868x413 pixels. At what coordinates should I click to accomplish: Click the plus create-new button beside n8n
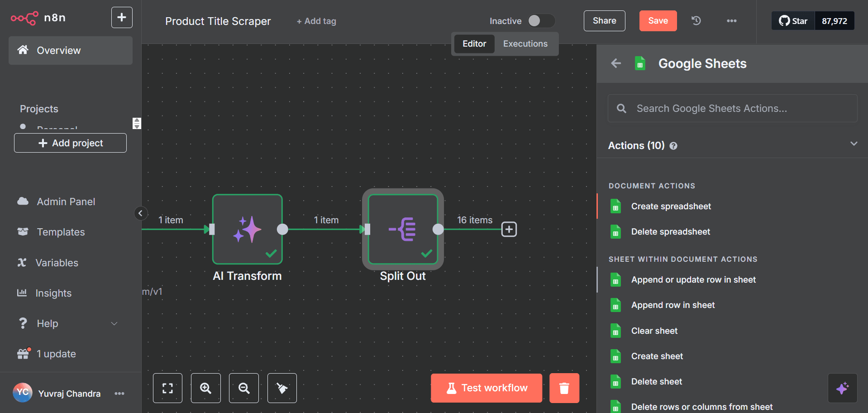click(122, 17)
